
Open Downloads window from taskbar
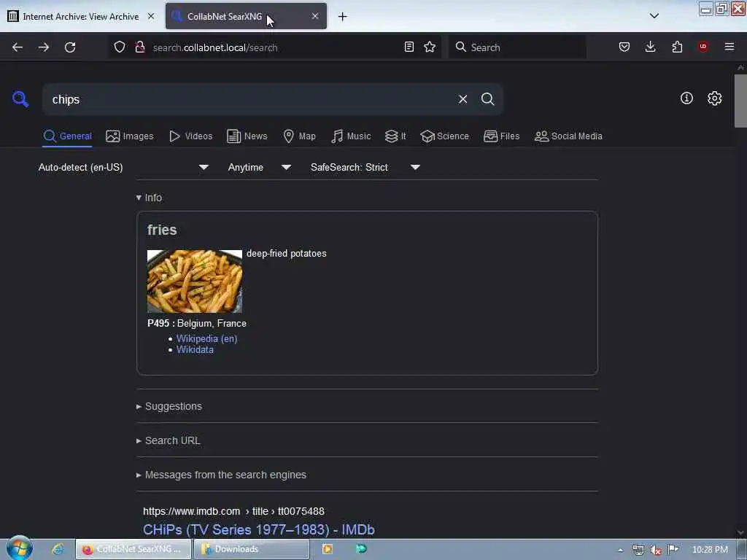pyautogui.click(x=252, y=549)
